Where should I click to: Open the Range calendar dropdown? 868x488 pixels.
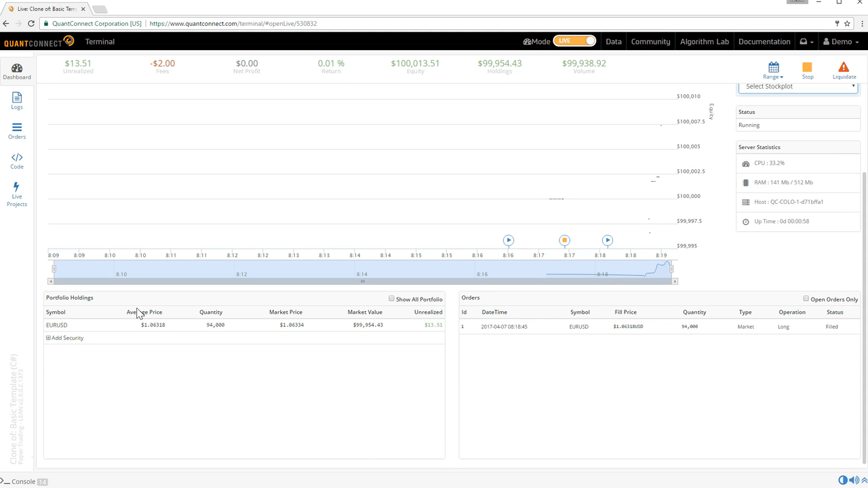pos(773,69)
